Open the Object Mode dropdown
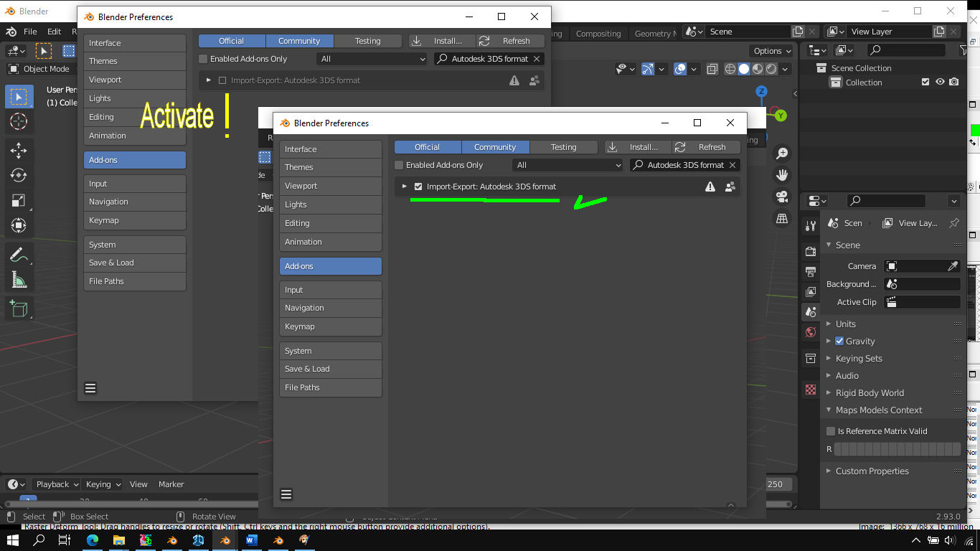The height and width of the screenshot is (551, 980). (40, 69)
